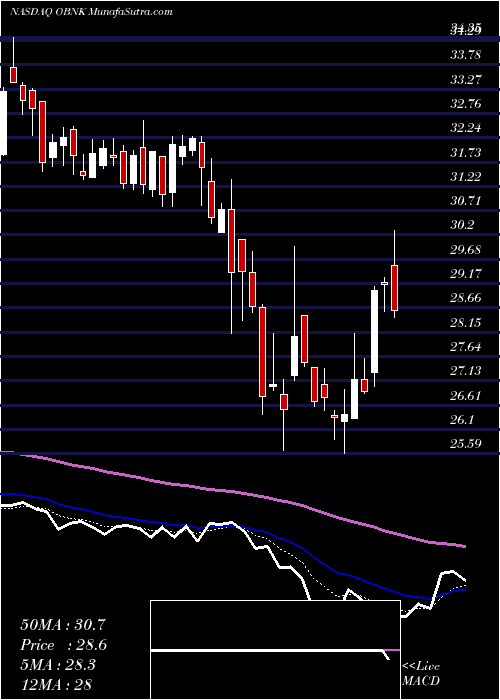The image size is (500, 700).
Task: Click the Price : 28.6 readout
Action: pos(63,645)
